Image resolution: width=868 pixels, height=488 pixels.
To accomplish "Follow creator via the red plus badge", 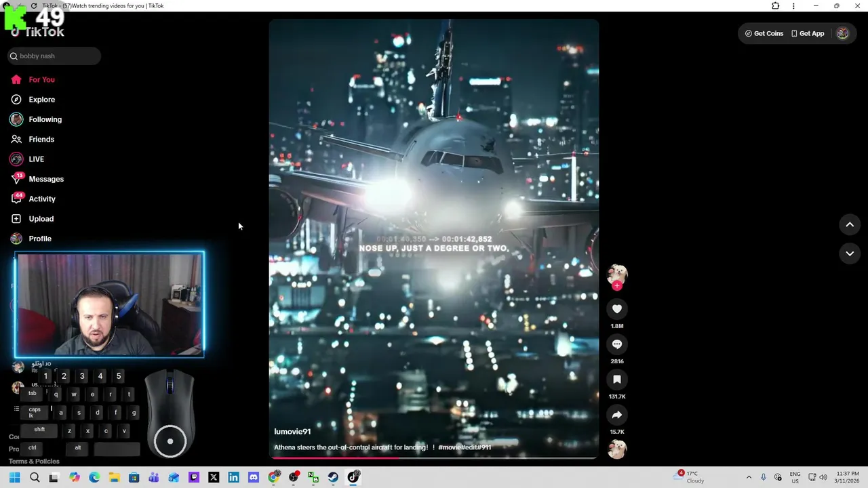I will pyautogui.click(x=617, y=285).
